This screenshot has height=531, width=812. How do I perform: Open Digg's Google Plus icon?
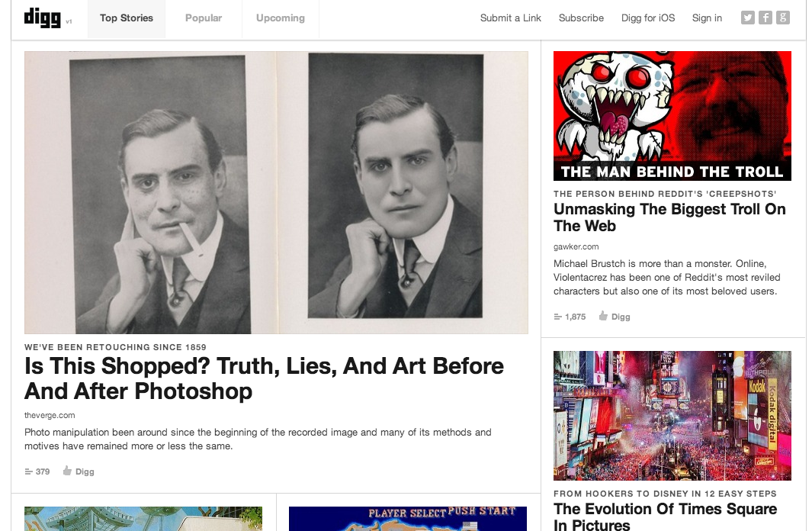coord(782,18)
